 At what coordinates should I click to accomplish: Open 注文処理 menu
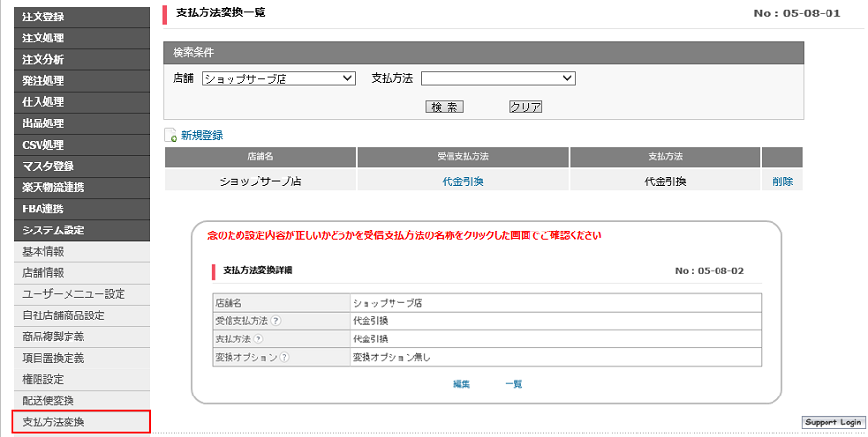point(82,39)
